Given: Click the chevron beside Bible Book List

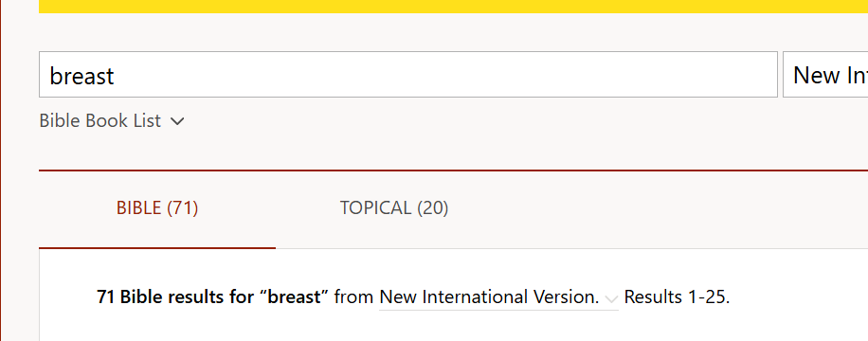Looking at the screenshot, I should coord(176,121).
